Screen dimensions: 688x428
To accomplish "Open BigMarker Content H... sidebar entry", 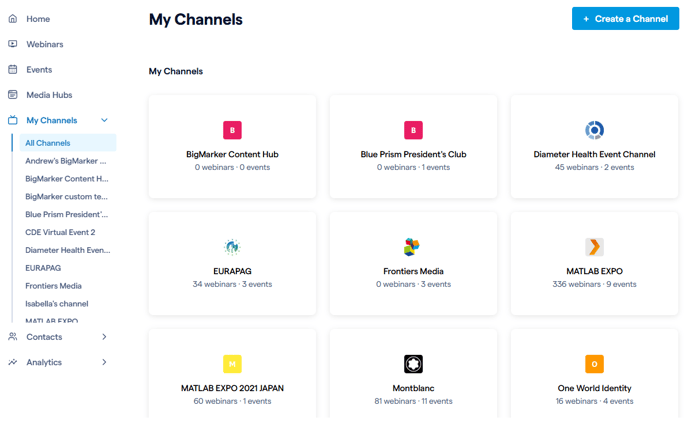I will [x=67, y=179].
